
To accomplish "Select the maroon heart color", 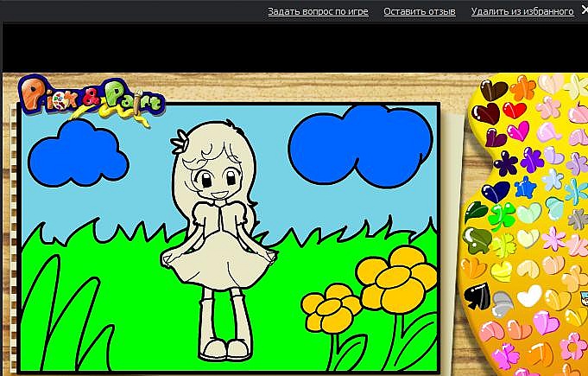I will (x=487, y=114).
